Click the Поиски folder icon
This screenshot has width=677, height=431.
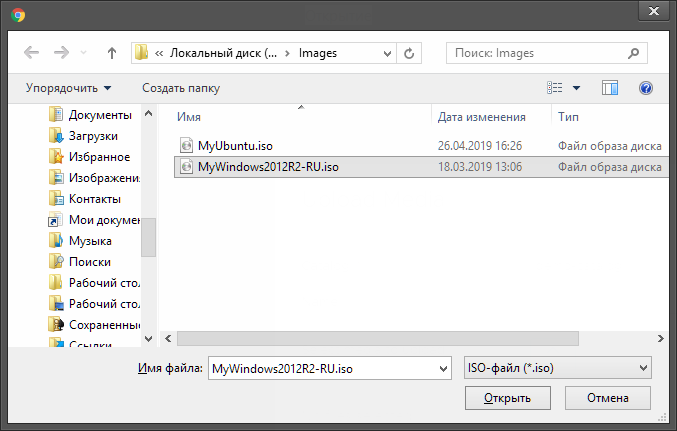pos(56,262)
